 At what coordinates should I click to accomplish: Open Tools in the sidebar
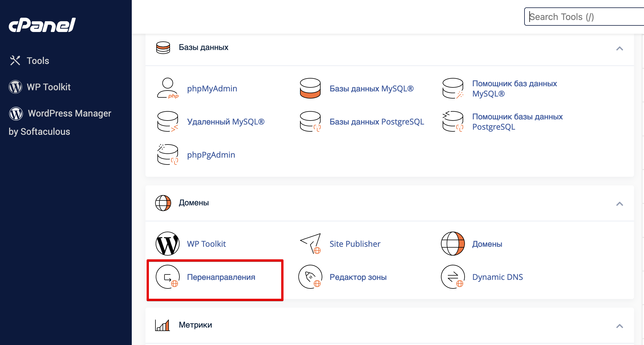pyautogui.click(x=38, y=61)
